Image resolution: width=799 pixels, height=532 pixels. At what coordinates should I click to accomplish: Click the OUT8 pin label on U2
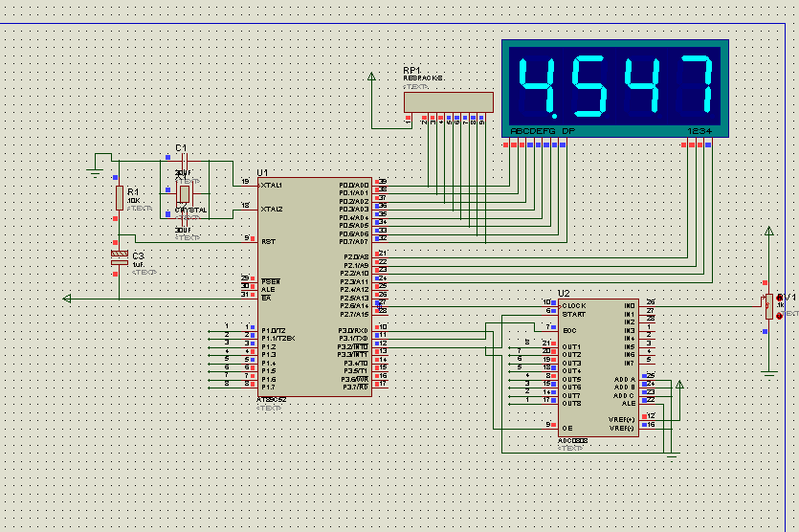[571, 404]
